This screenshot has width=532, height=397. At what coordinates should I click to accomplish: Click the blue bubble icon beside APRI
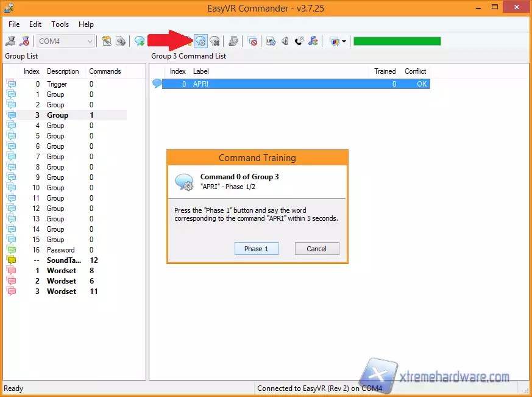157,83
